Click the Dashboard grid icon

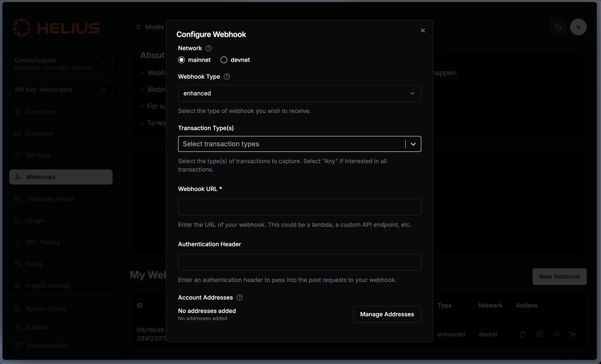coord(18,112)
